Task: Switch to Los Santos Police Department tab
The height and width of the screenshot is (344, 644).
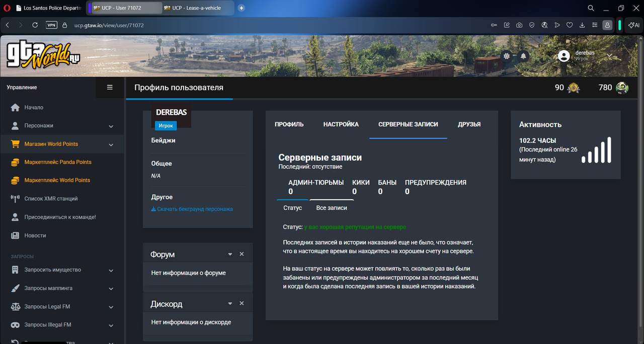Action: (x=48, y=8)
